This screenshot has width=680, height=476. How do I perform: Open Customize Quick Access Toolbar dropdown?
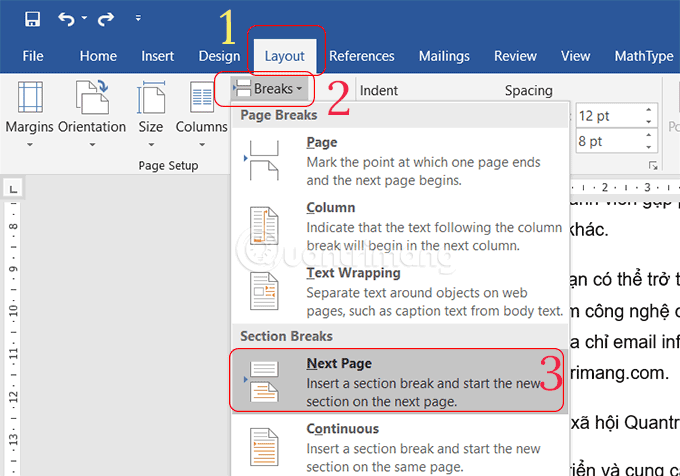click(x=137, y=20)
